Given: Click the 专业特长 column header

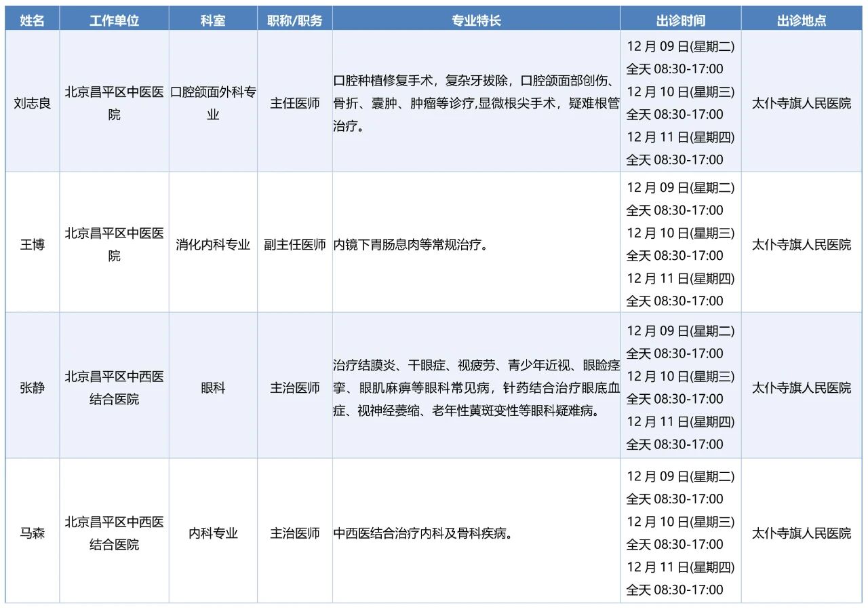Looking at the screenshot, I should (476, 20).
